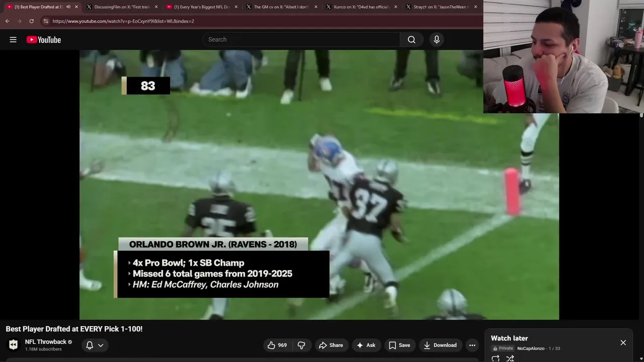Reload the page with refresh icon
The image size is (644, 362).
31,21
